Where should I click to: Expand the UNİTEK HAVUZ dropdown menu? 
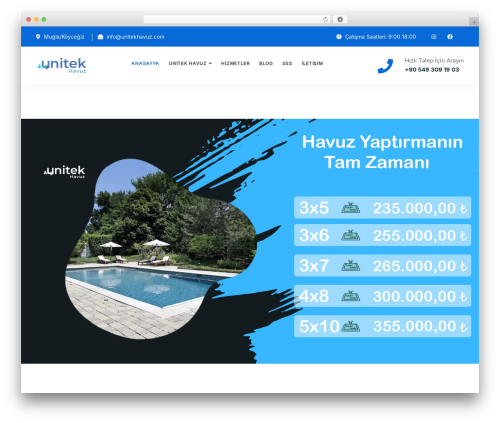point(190,63)
